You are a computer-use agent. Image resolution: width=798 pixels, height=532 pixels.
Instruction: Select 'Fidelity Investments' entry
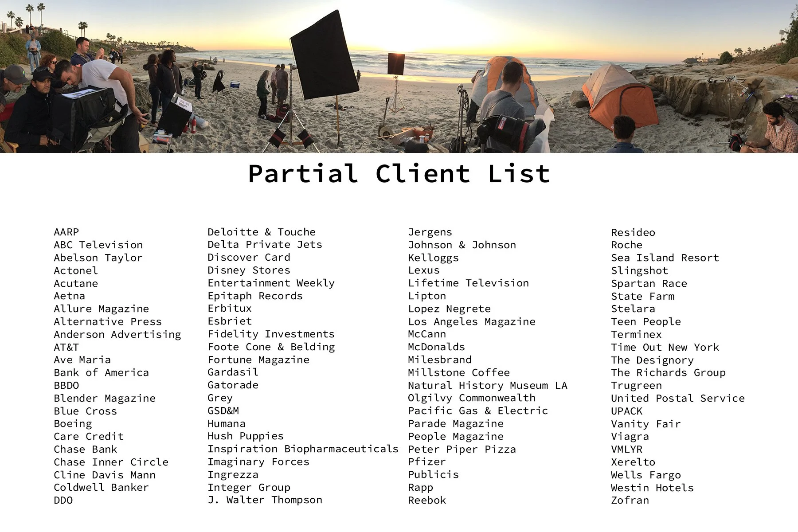coord(271,334)
